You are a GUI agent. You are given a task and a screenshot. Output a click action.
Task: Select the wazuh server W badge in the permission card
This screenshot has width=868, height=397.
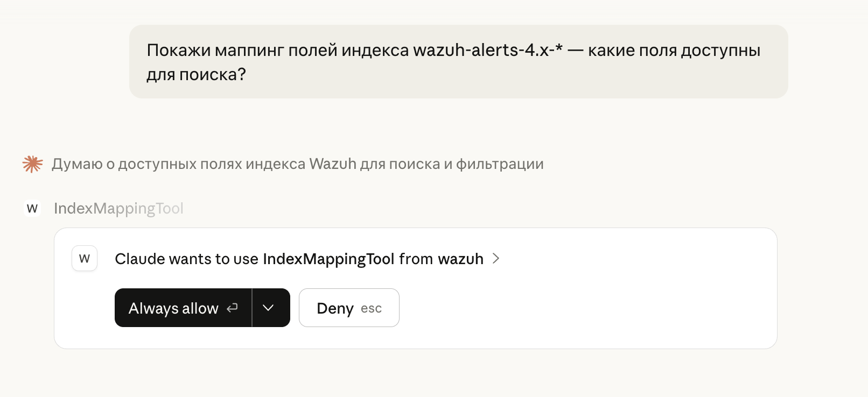[x=84, y=259]
